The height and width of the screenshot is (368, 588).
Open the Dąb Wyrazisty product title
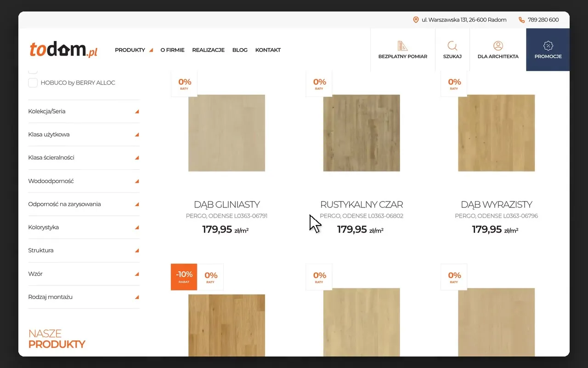[x=497, y=204]
